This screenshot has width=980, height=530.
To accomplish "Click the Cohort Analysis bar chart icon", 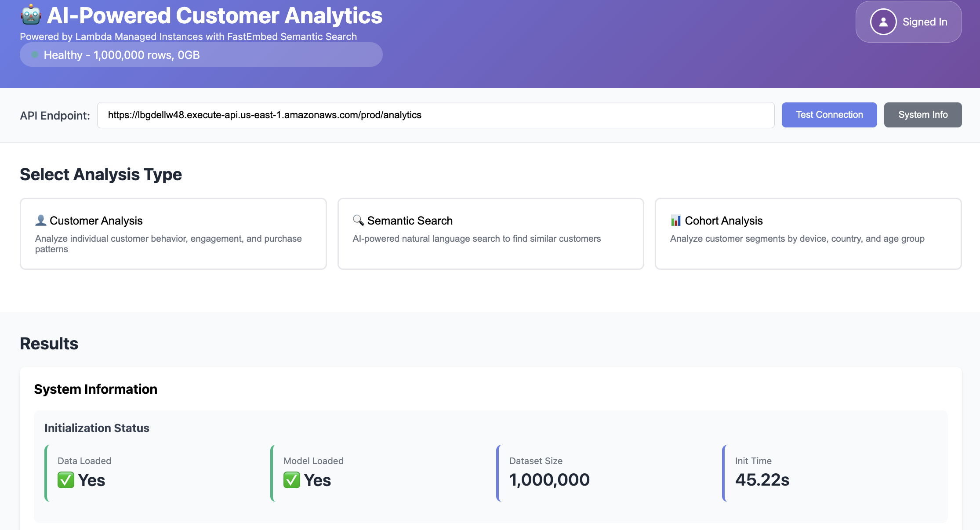I will (x=675, y=220).
